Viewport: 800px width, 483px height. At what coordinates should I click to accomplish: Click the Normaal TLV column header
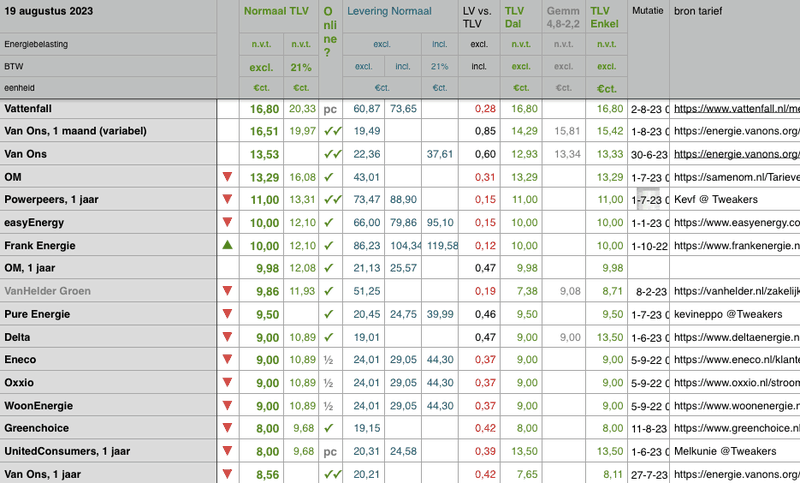pyautogui.click(x=276, y=11)
